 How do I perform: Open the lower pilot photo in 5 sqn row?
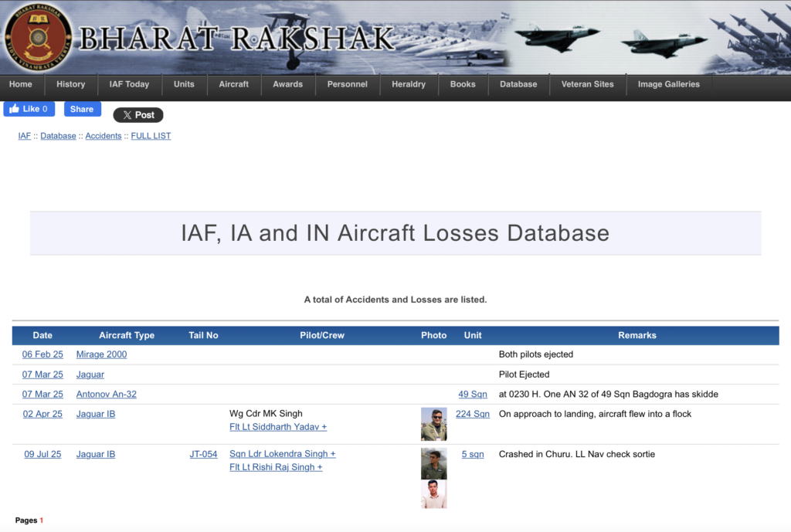pos(434,494)
